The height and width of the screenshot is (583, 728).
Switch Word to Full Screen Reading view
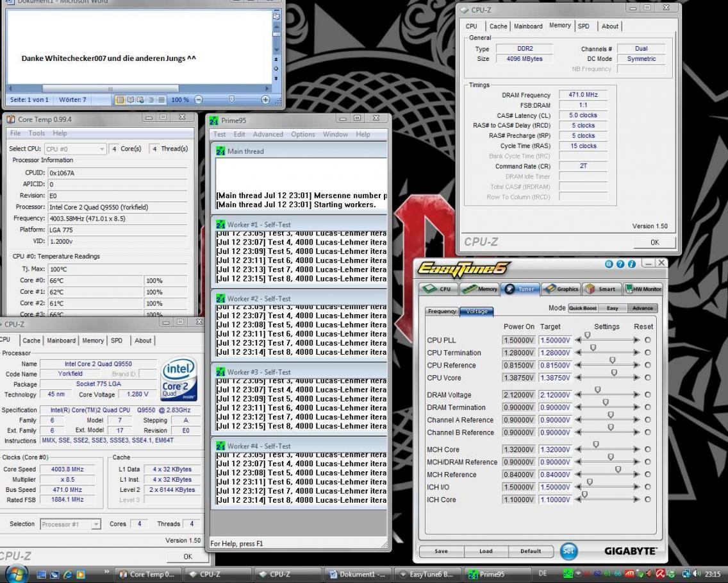click(x=131, y=99)
